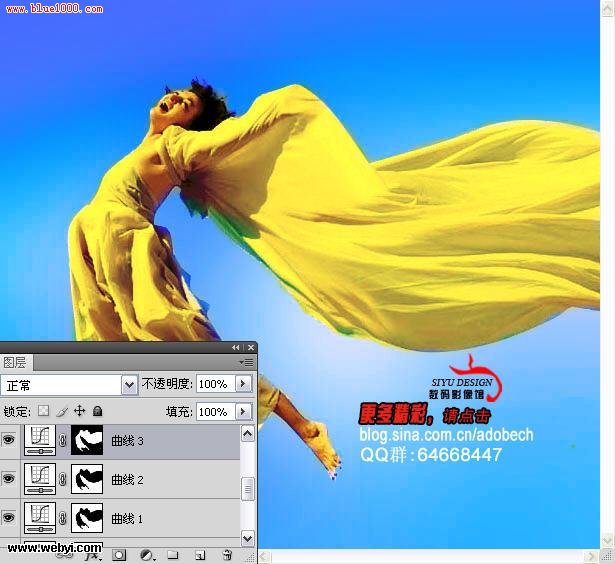Click the layer list scrollbar thumb
The height and width of the screenshot is (564, 615).
[x=247, y=489]
